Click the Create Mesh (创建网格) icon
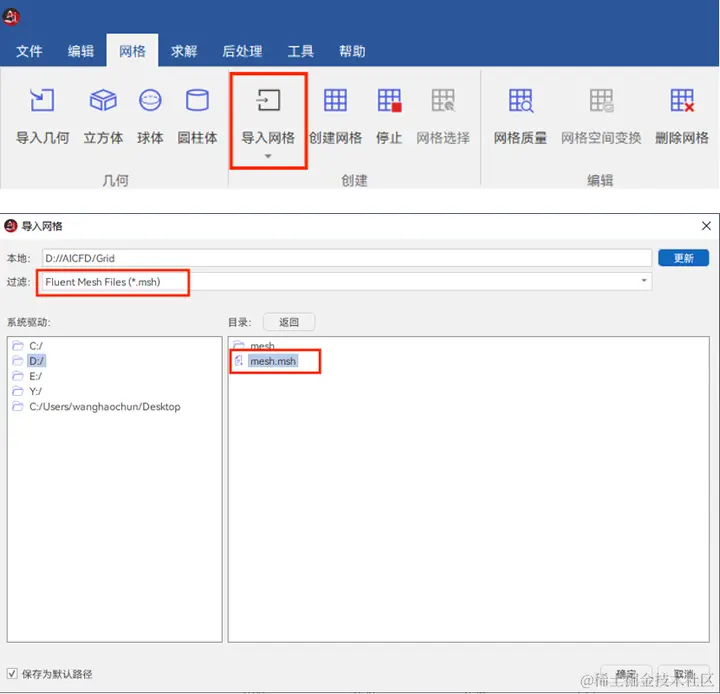 (x=335, y=100)
